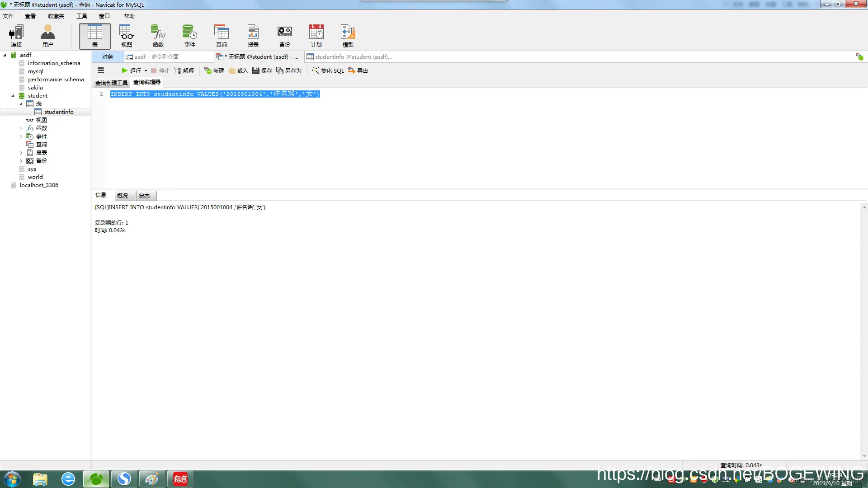Open the 工具 menu
868x488 pixels.
pyautogui.click(x=81, y=16)
